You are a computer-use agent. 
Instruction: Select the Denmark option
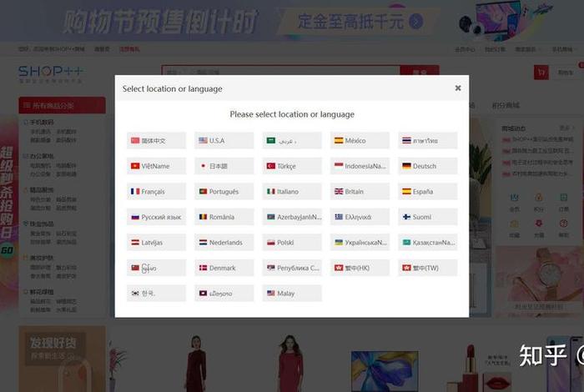[224, 268]
